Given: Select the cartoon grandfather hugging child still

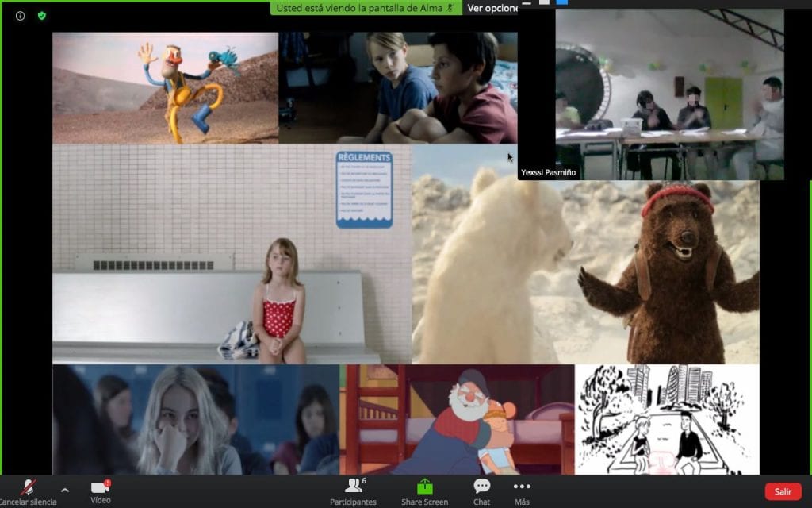Looking at the screenshot, I should coord(458,419).
